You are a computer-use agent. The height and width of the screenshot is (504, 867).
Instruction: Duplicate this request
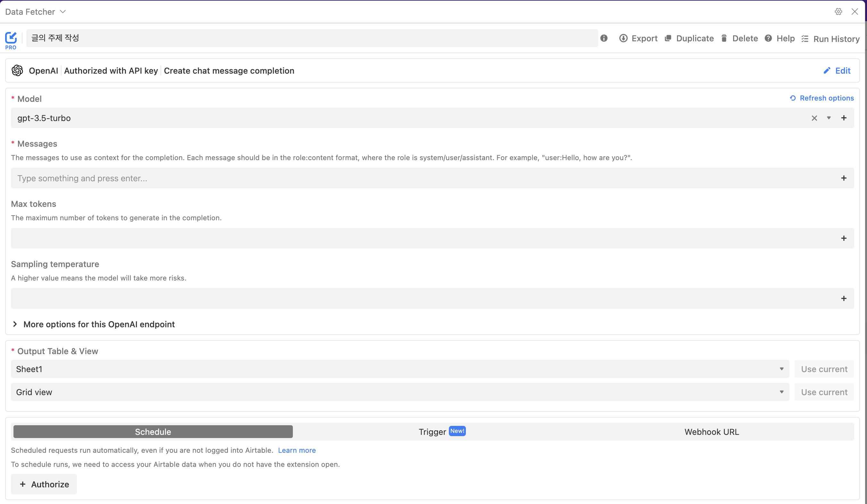pos(689,38)
